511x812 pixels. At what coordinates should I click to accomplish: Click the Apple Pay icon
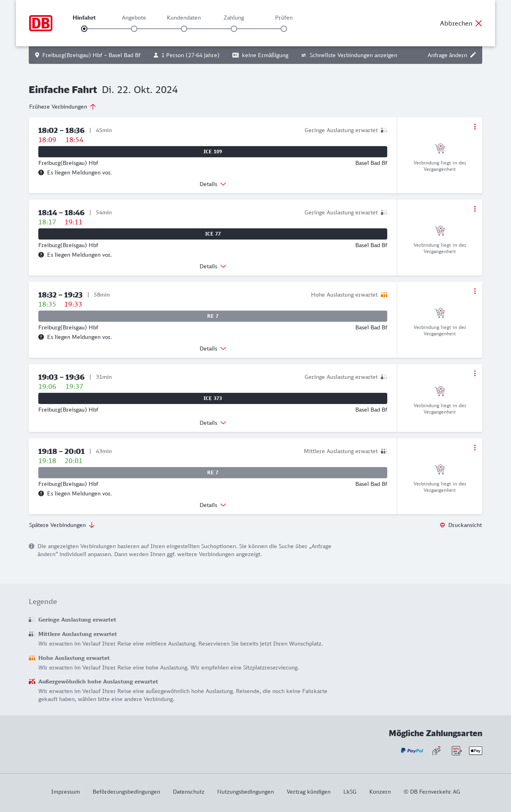(475, 751)
